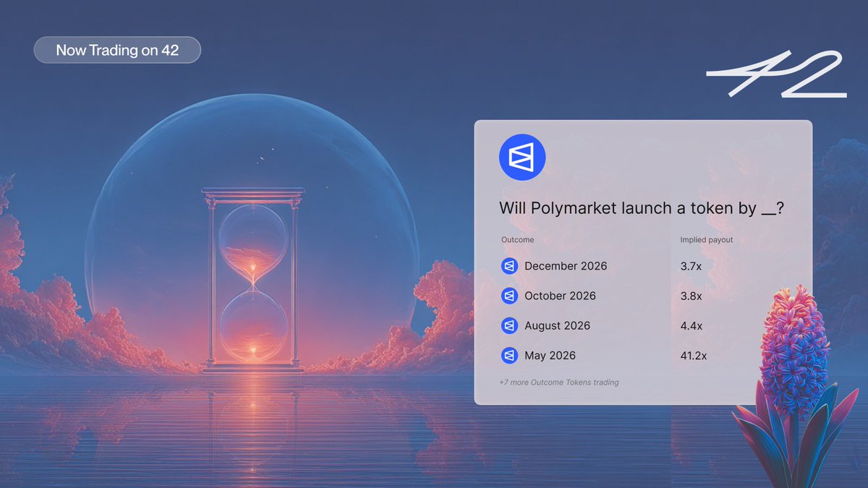This screenshot has width=868, height=488.
Task: Click the 41.2x implied payout value
Action: (x=694, y=355)
